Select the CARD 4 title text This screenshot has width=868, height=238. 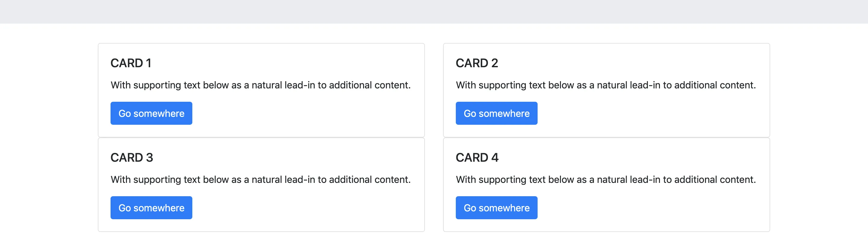click(477, 157)
